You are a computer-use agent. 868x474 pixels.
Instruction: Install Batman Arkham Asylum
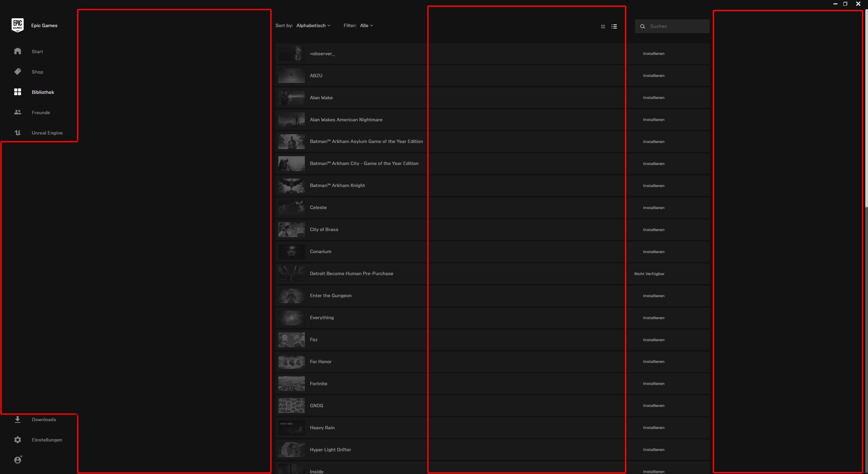pos(653,142)
